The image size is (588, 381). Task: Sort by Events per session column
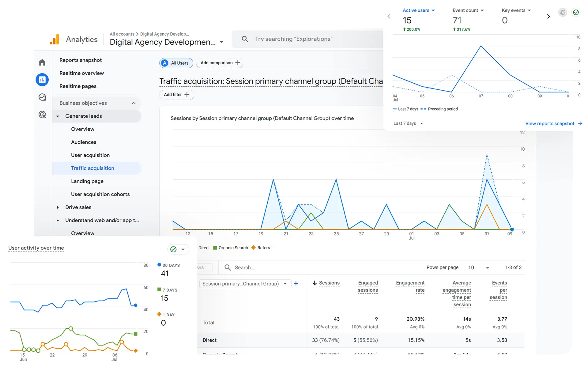tap(498, 290)
